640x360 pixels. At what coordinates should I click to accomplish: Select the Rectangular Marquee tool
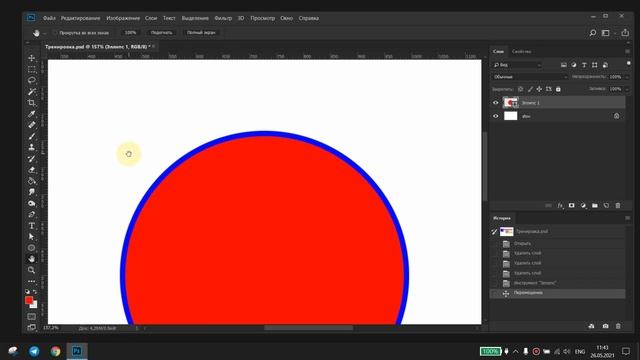pos(31,69)
